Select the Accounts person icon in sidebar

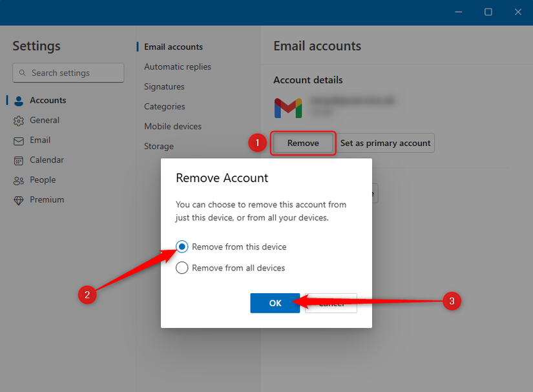(x=17, y=100)
